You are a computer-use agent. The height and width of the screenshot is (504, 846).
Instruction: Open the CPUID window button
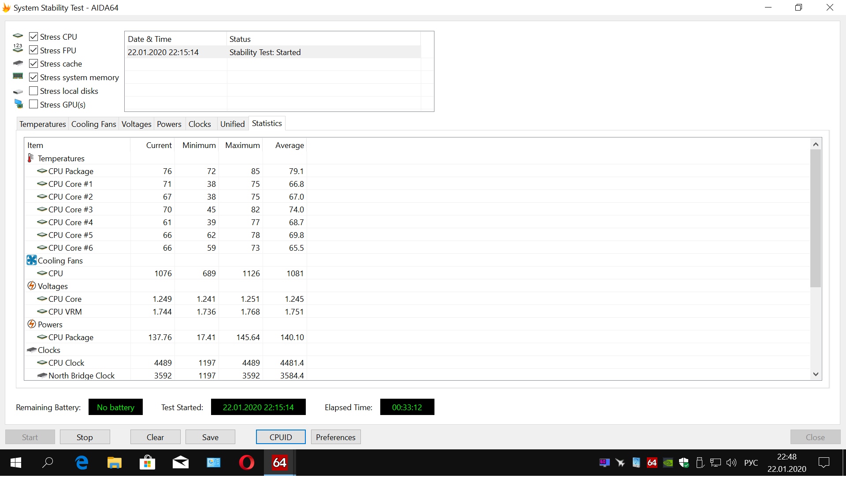tap(281, 437)
